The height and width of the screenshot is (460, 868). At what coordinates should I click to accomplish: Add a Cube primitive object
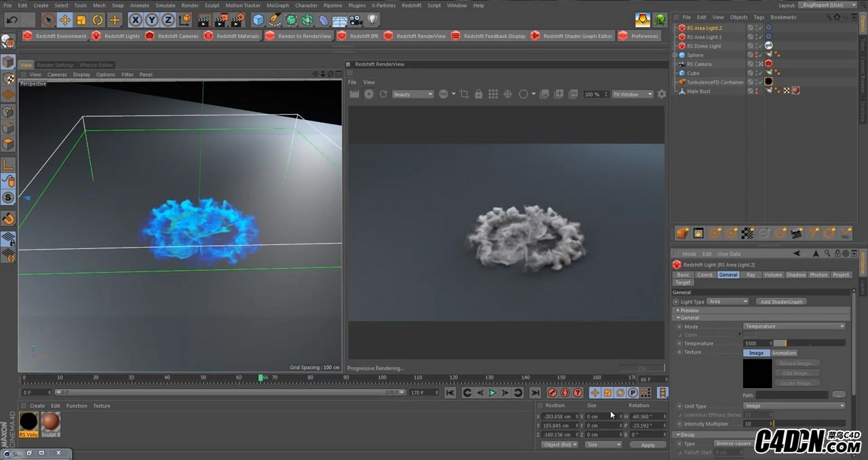click(x=258, y=20)
